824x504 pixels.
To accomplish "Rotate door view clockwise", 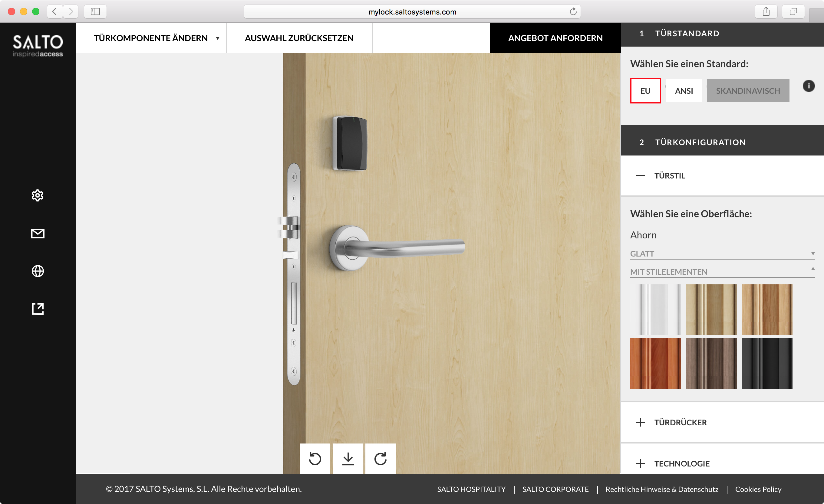I will [380, 459].
